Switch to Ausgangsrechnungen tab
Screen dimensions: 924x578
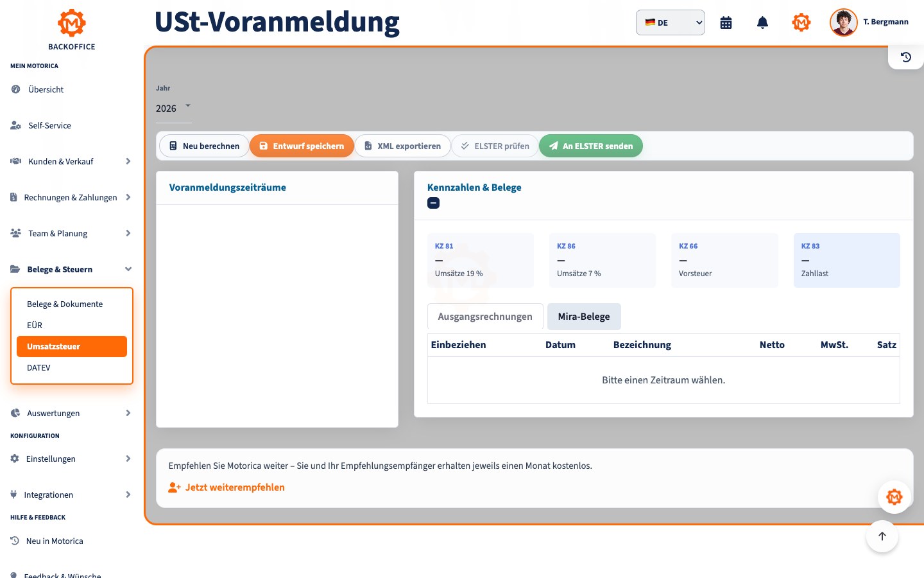(x=485, y=317)
